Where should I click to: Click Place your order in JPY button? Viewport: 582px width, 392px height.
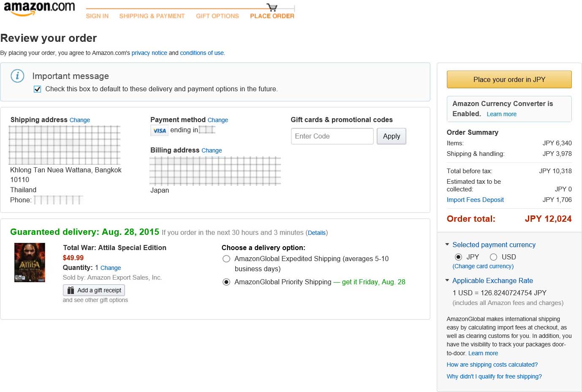click(x=509, y=79)
